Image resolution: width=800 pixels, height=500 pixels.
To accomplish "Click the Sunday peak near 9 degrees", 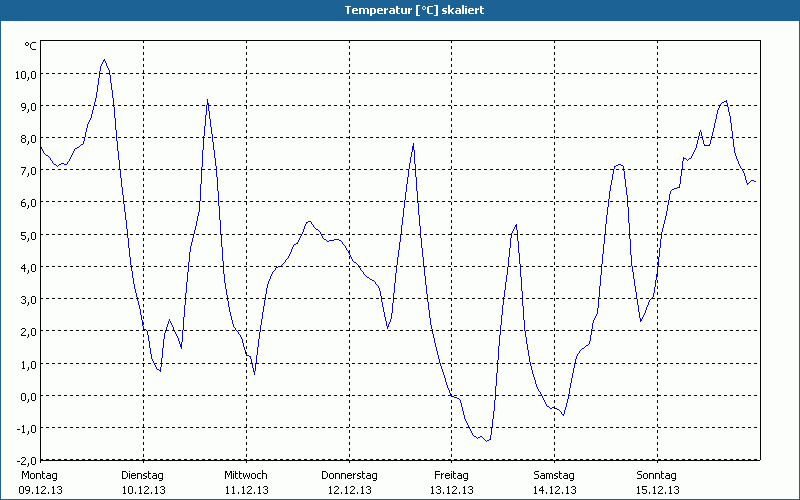I will tap(726, 101).
